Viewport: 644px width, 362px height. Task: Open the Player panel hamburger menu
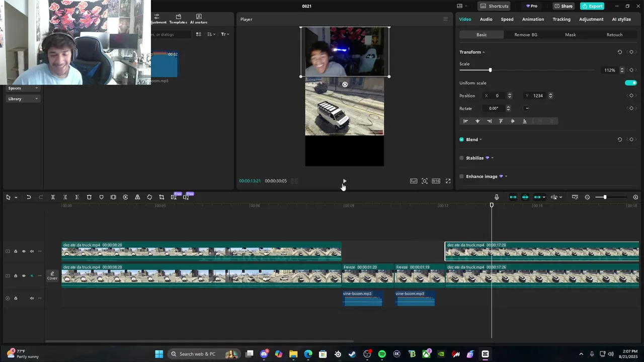pos(445,19)
